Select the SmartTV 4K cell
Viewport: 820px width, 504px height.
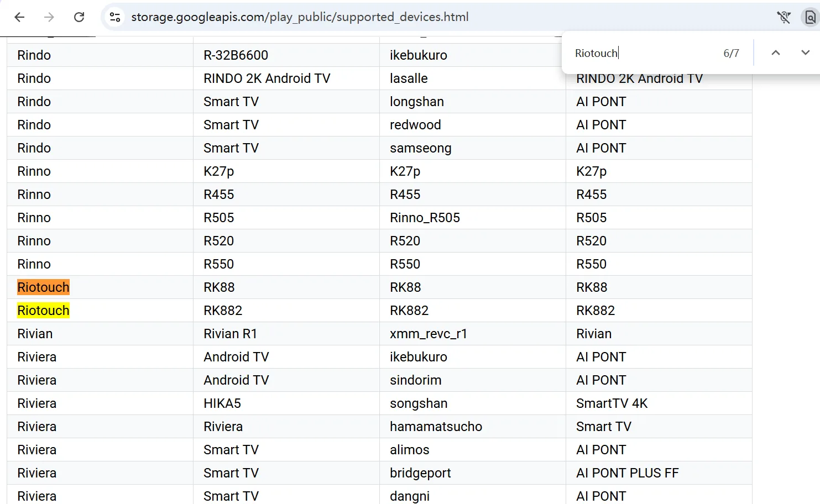pos(659,403)
